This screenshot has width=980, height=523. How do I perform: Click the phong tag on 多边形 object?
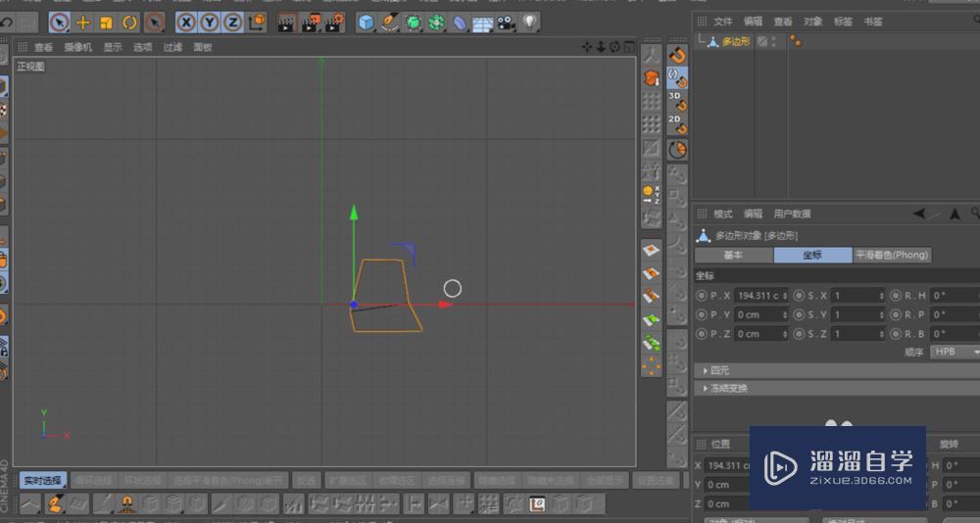pos(796,42)
